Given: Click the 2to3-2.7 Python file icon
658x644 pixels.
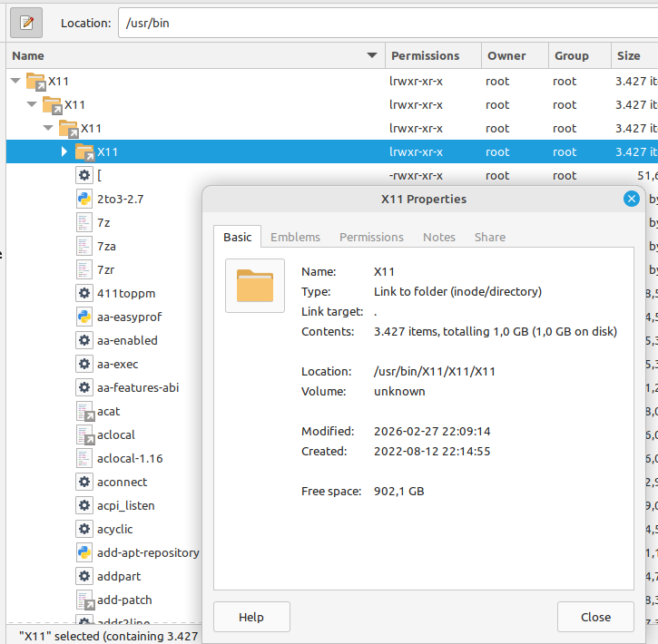Looking at the screenshot, I should (x=84, y=199).
